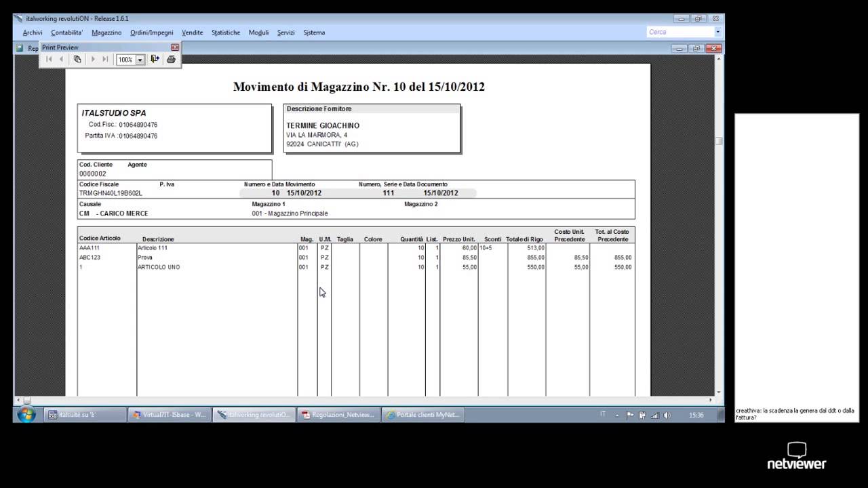Close the Print Preview toolbar
The image size is (868, 488).
175,47
